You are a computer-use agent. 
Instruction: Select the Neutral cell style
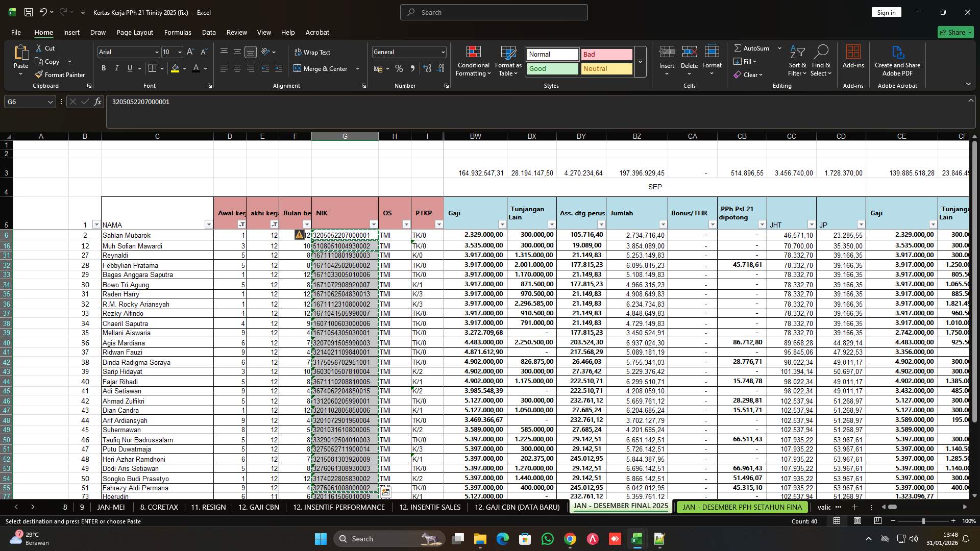[x=606, y=68]
